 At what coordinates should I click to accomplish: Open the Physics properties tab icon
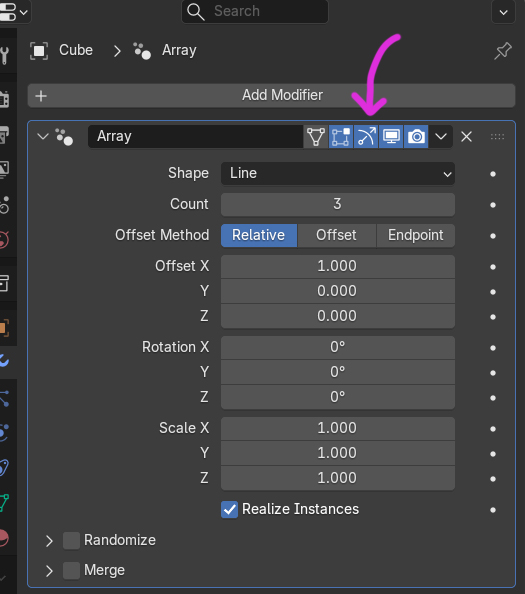pos(5,433)
